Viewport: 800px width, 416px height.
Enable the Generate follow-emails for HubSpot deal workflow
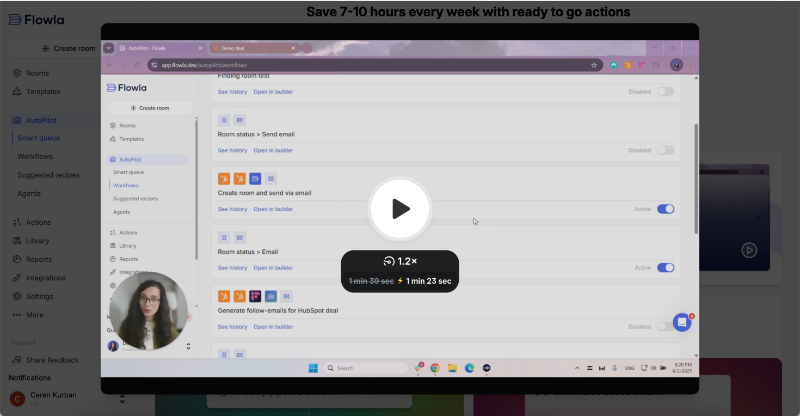point(664,327)
